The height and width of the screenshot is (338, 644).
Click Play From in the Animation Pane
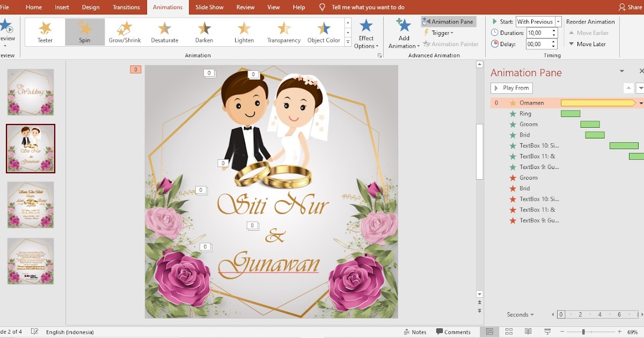tap(511, 88)
